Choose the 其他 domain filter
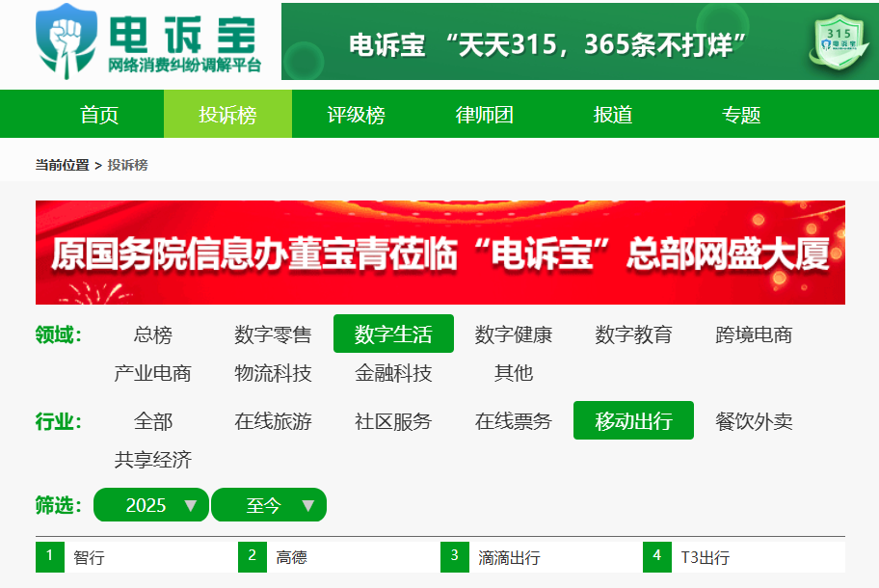Screen dimensions: 879x588 [514, 373]
